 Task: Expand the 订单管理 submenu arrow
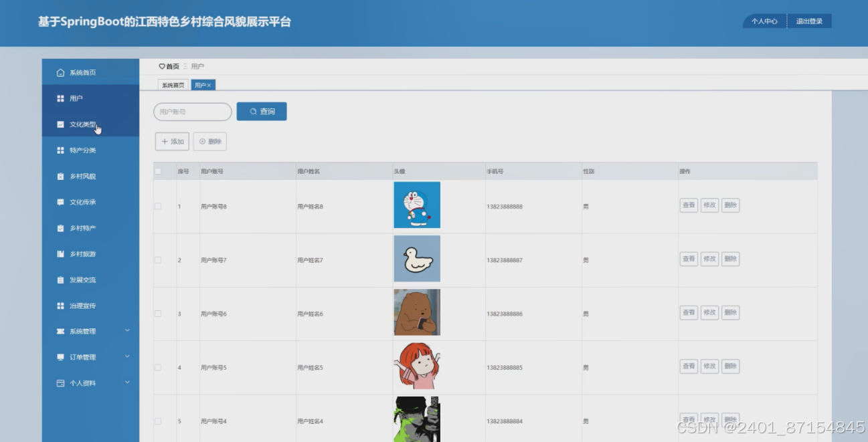click(x=127, y=356)
